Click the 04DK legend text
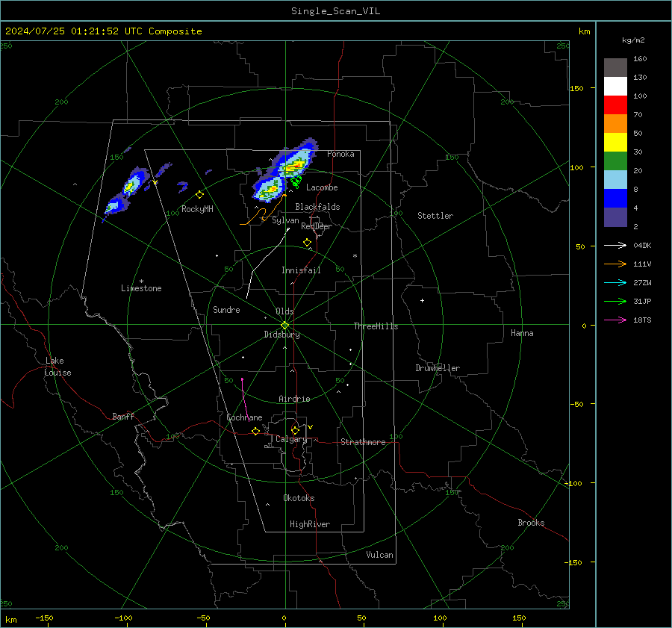The height and width of the screenshot is (628, 672). [642, 246]
